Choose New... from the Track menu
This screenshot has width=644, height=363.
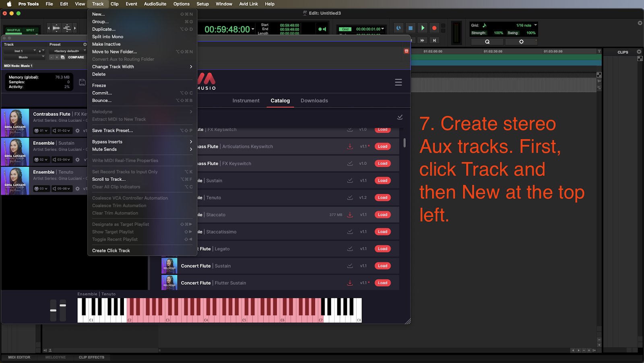(x=142, y=14)
